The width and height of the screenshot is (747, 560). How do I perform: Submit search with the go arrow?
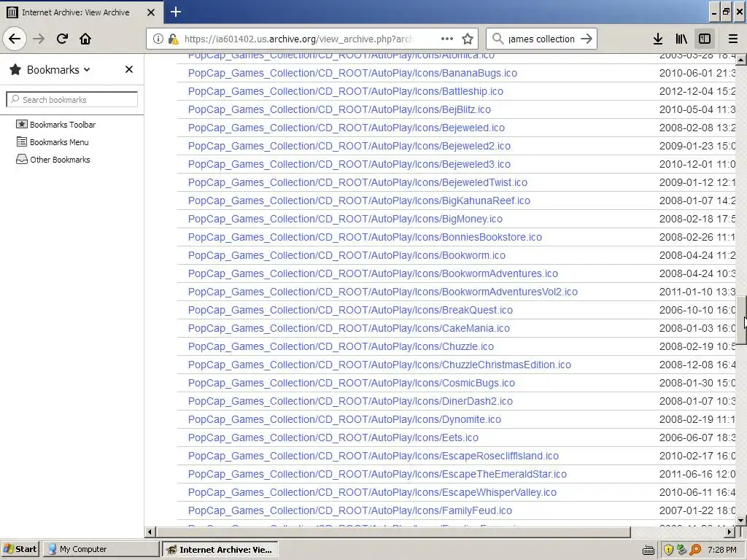point(587,39)
